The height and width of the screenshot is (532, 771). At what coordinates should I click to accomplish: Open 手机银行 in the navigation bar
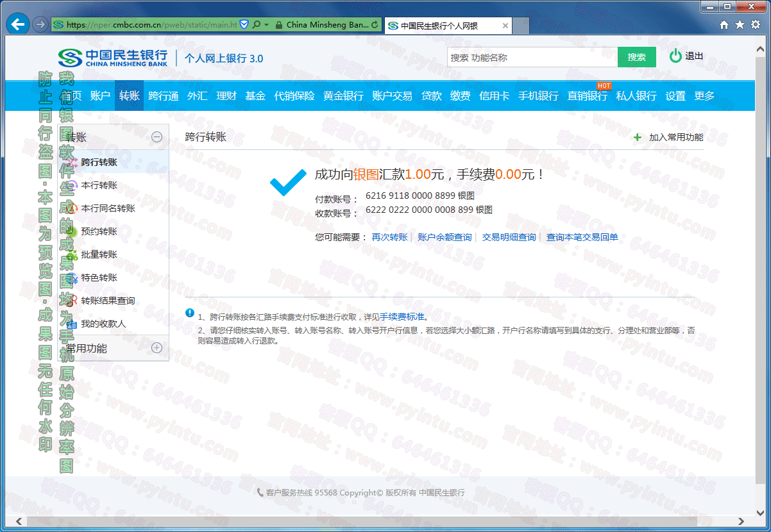pos(538,96)
